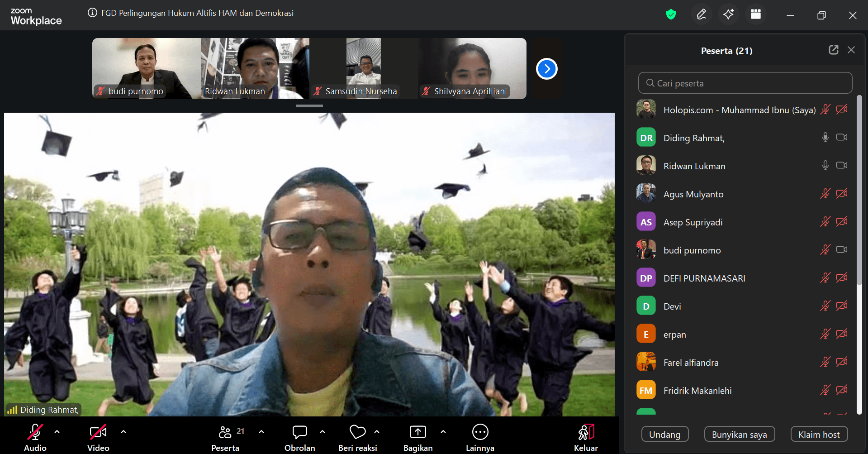Expand the arrow next to Beri reaksi
This screenshot has height=454, width=868.
click(377, 432)
